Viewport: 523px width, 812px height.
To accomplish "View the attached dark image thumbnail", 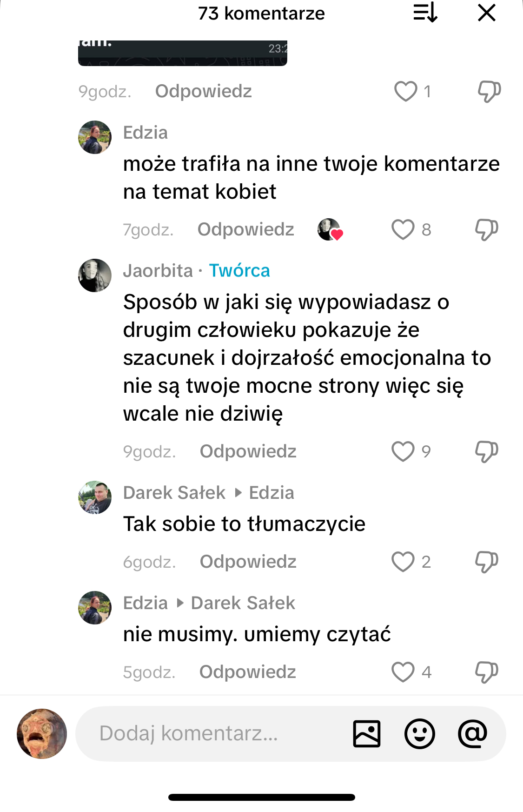I will tap(182, 53).
